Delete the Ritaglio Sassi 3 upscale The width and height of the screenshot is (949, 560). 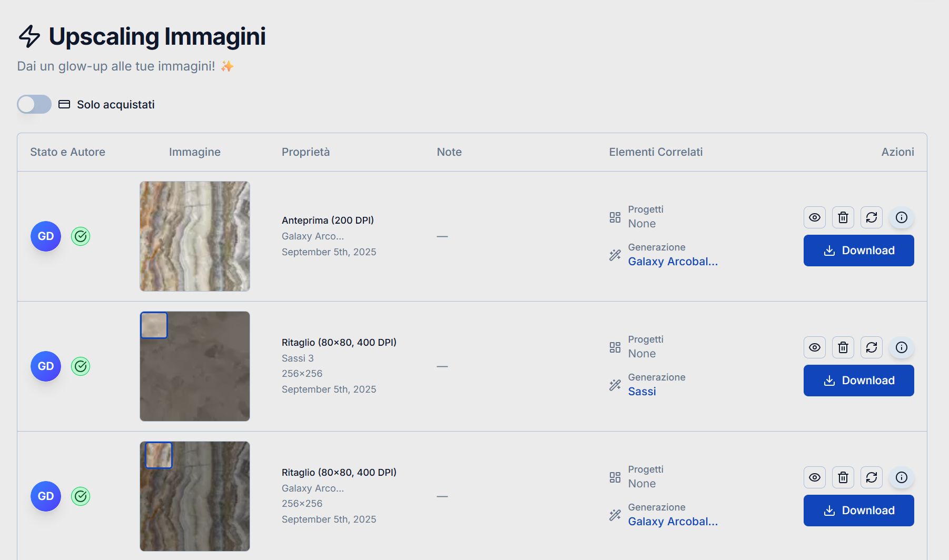[x=843, y=347]
